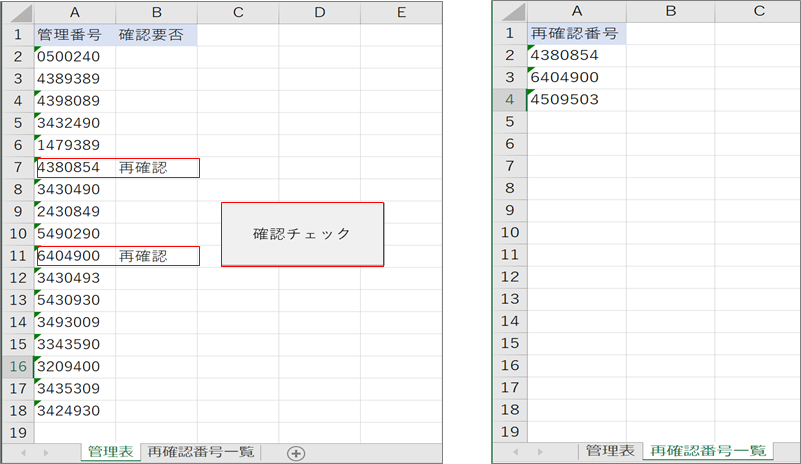Select cell 4380854 in right workbook
Image resolution: width=801 pixels, height=464 pixels.
coord(577,55)
